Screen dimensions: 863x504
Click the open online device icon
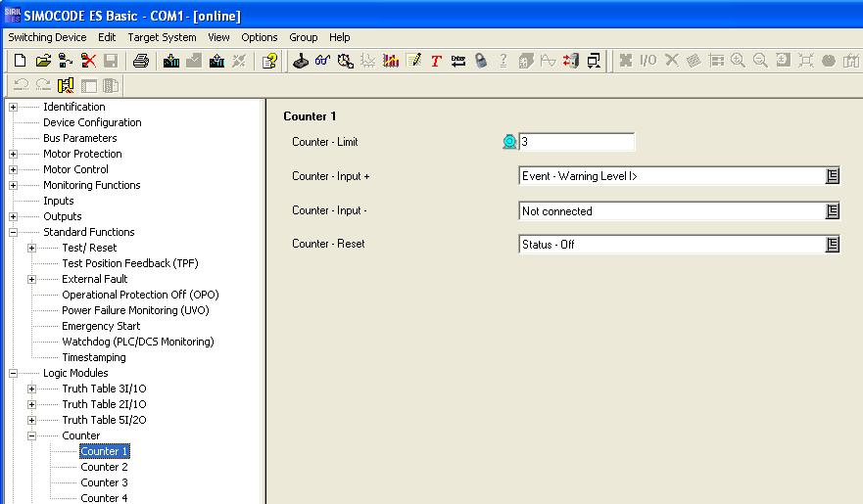click(66, 61)
